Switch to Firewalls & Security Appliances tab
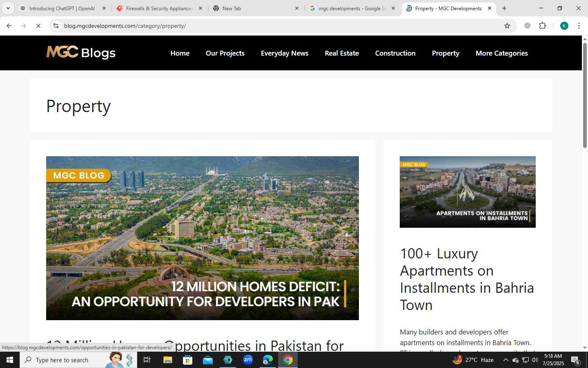The width and height of the screenshot is (588, 368). point(159,8)
